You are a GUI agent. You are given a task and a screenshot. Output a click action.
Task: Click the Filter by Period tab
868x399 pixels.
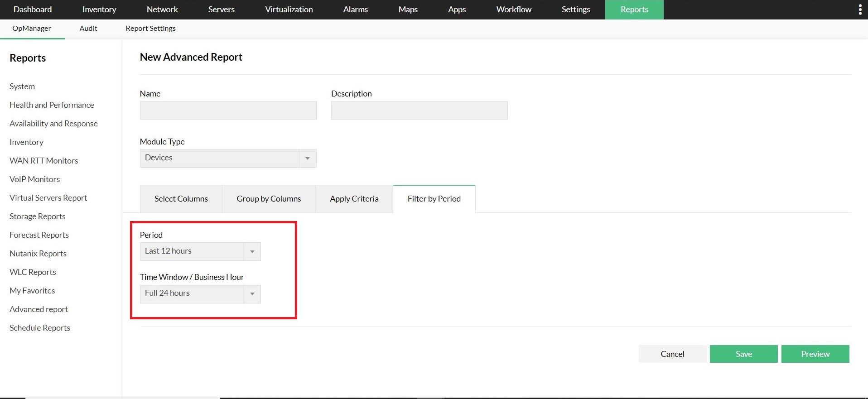coord(434,199)
